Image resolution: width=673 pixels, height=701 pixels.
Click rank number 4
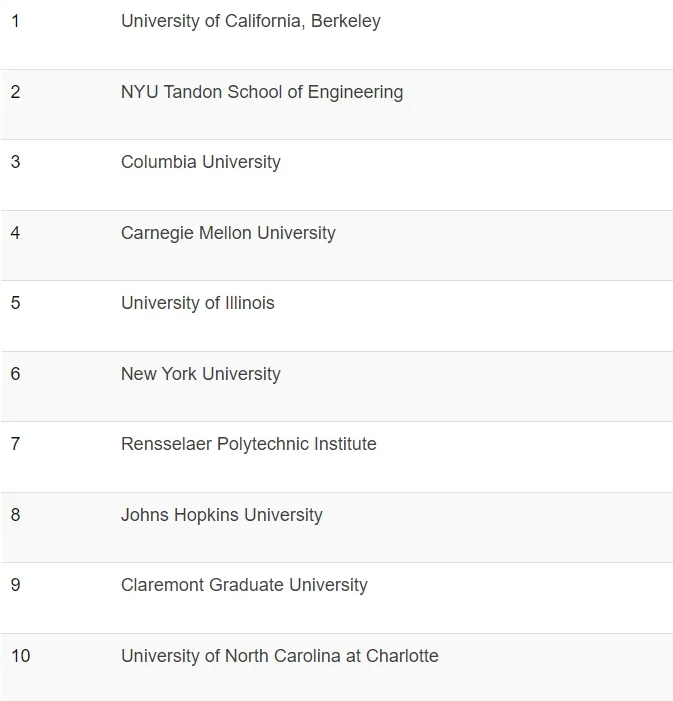16,233
